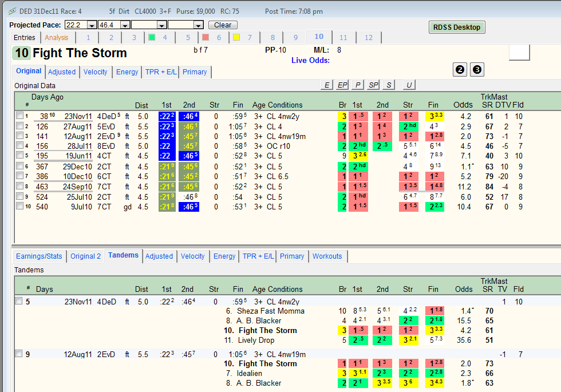561x392 pixels.
Task: Toggle the E running style filter
Action: point(326,85)
